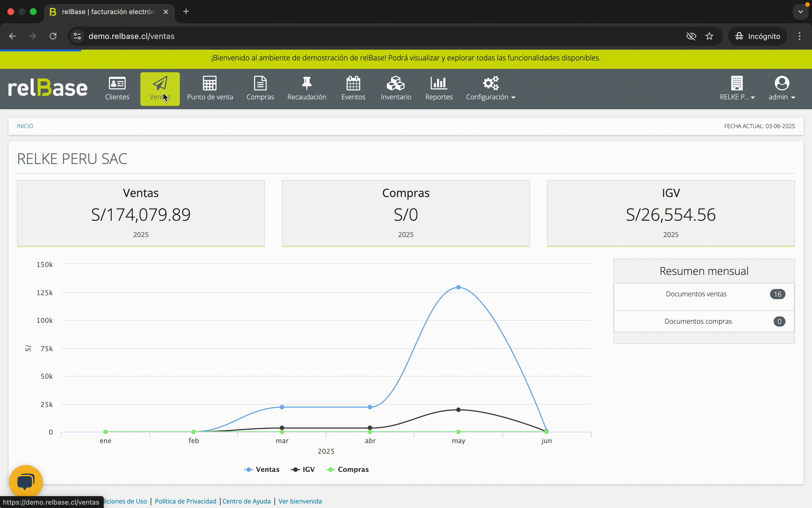Viewport: 812px width, 508px height.
Task: Click the Resumen mensual heading
Action: pos(704,271)
